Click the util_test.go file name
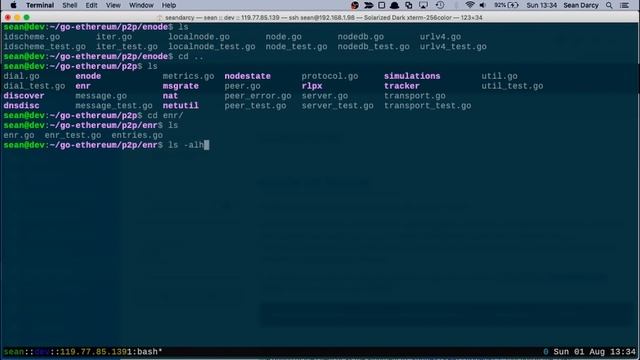This screenshot has width=640, height=360. 512,86
